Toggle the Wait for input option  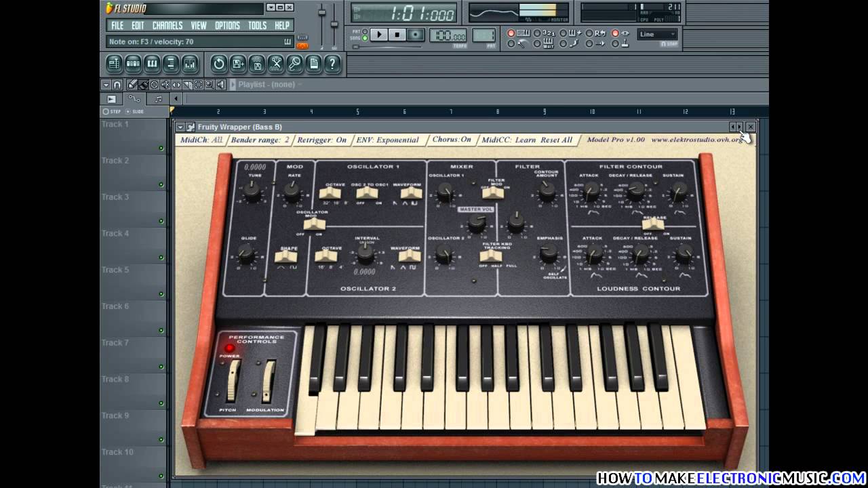click(x=545, y=43)
